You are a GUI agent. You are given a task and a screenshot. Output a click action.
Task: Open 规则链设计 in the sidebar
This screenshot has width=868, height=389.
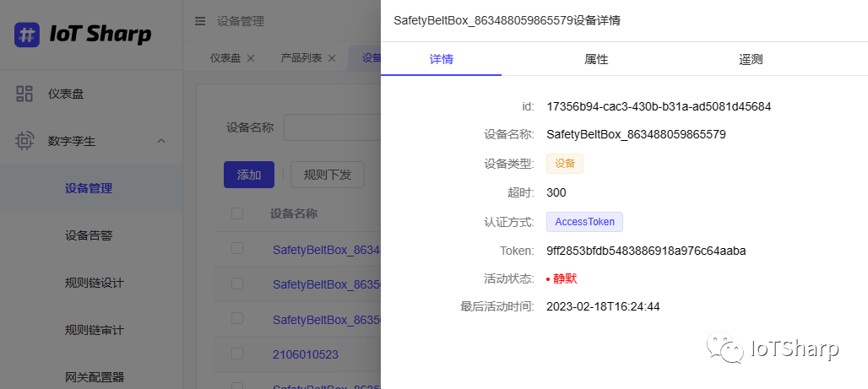point(94,283)
